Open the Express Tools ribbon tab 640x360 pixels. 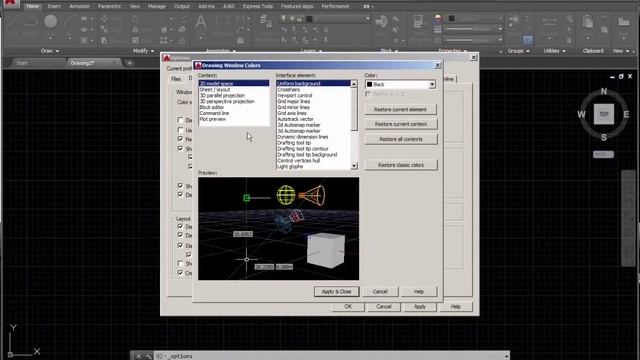258,6
